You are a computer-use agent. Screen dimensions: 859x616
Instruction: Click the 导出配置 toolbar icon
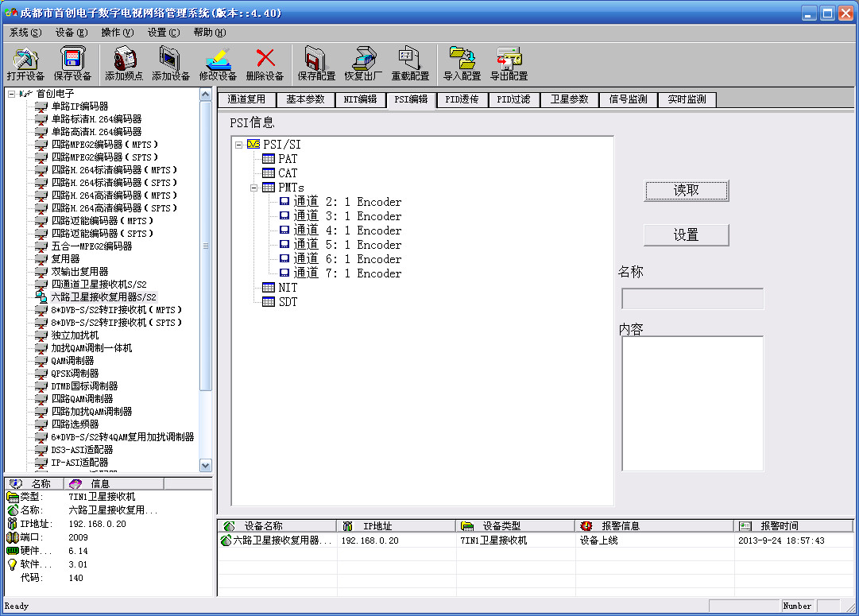coord(509,64)
